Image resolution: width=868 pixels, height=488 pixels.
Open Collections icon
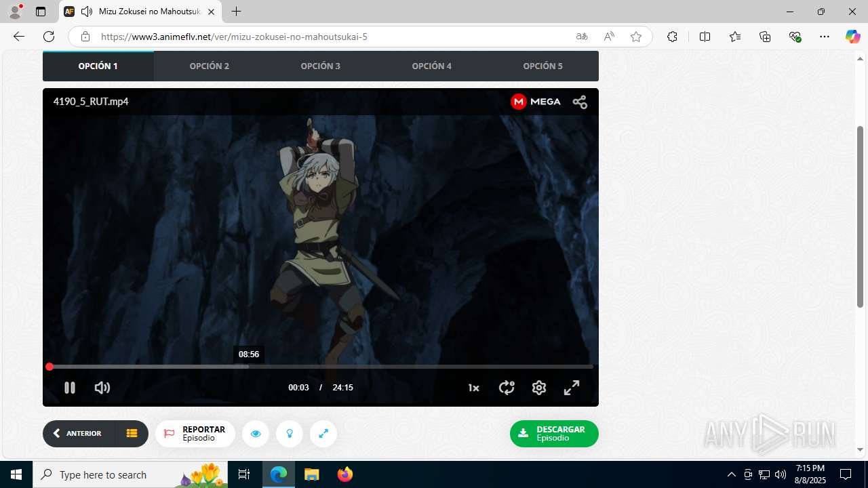coord(765,37)
